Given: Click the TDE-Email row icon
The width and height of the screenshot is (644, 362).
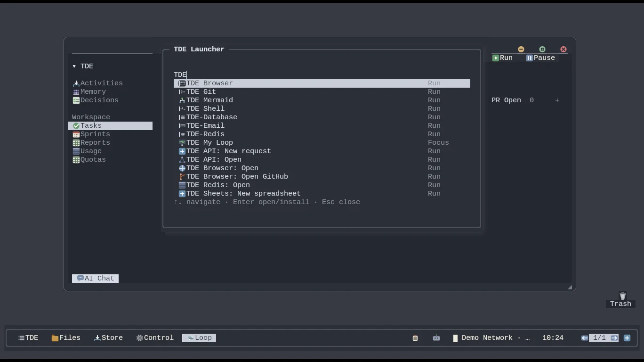Looking at the screenshot, I should pyautogui.click(x=182, y=126).
